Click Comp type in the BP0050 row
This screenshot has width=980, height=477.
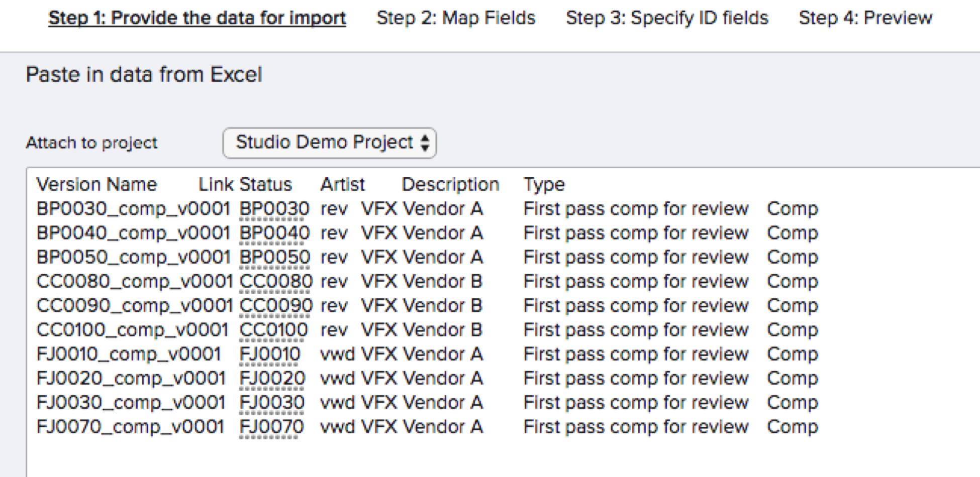792,258
